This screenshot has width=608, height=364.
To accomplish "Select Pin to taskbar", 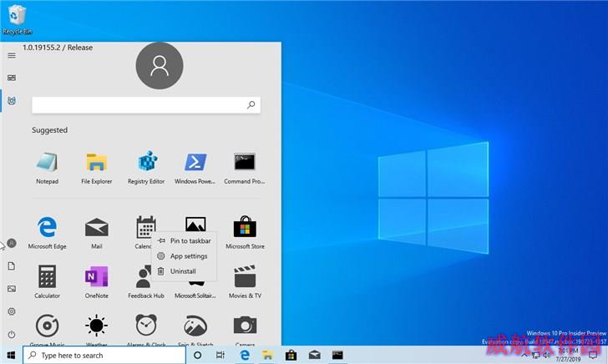I will (185, 240).
